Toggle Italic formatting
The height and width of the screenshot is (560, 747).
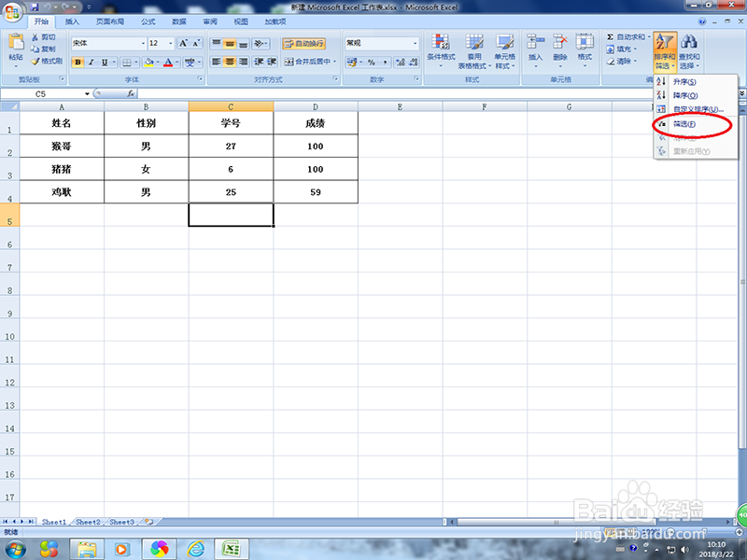91,62
